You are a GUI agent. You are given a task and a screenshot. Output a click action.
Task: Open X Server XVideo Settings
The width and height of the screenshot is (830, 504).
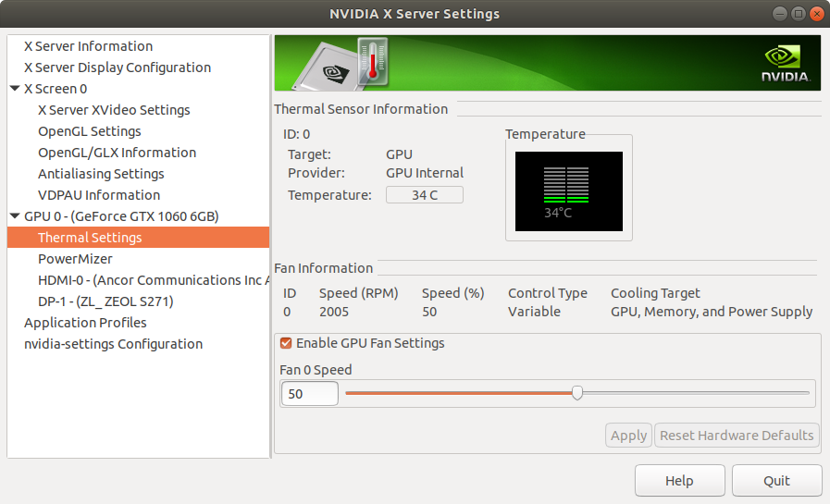pos(114,109)
